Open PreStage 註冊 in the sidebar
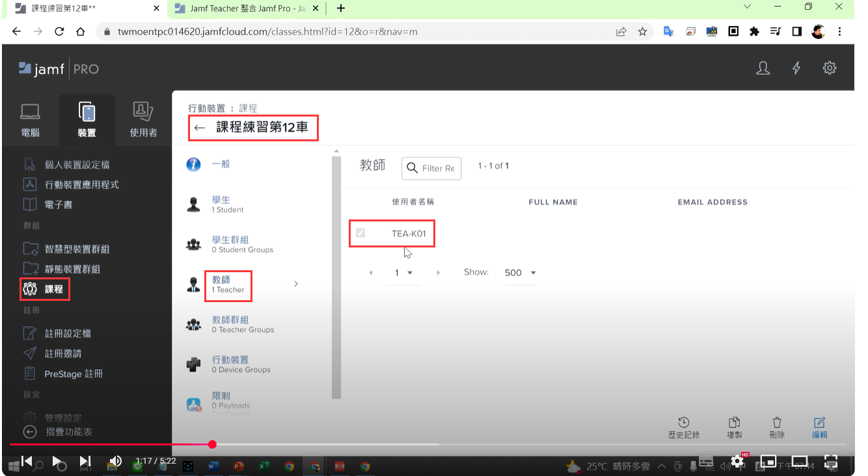Image resolution: width=868 pixels, height=476 pixels. coord(73,374)
